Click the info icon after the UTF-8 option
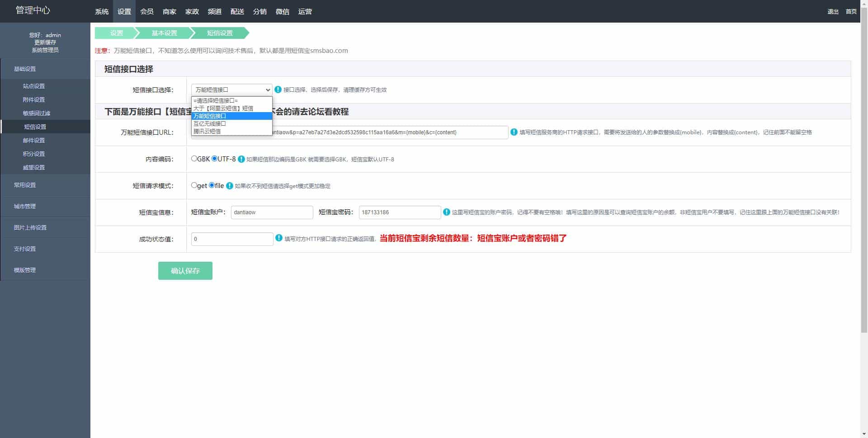868x438 pixels. 241,159
